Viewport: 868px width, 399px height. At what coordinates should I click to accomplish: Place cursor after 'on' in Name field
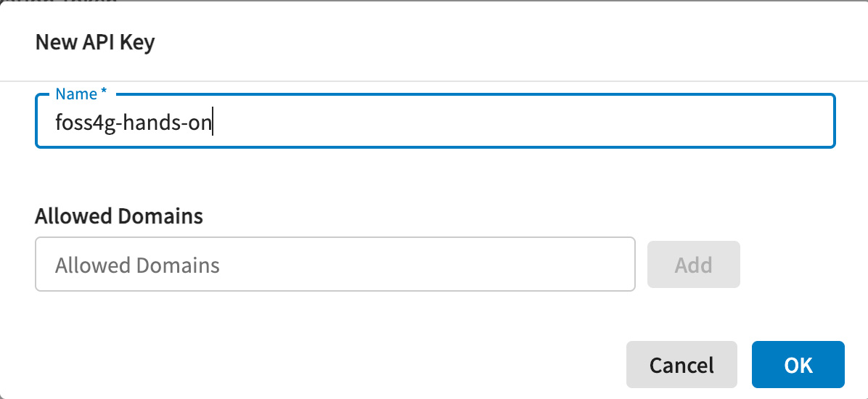tap(212, 122)
